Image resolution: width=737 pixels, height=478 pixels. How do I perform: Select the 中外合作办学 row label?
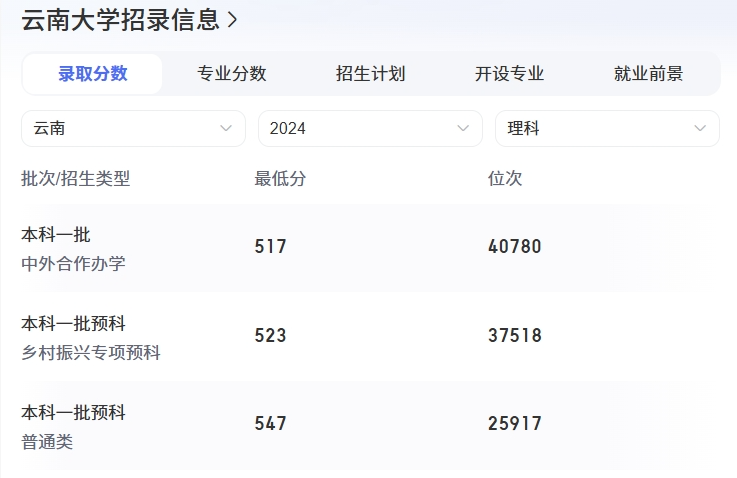pos(73,264)
